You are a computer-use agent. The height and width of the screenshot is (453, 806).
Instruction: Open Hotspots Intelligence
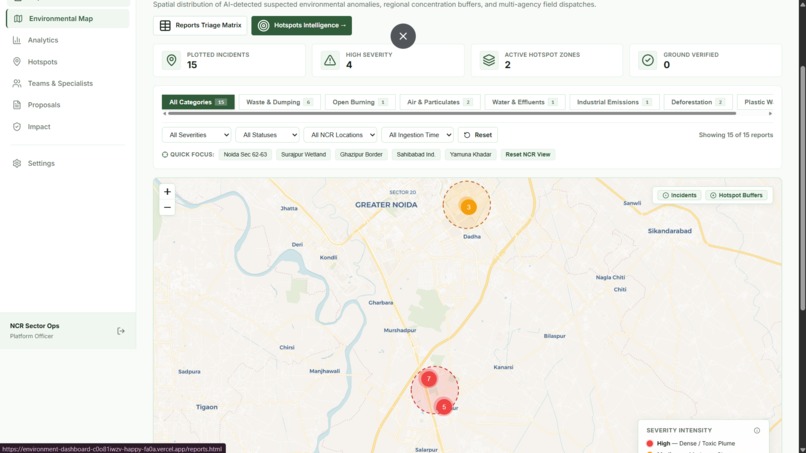pos(301,25)
